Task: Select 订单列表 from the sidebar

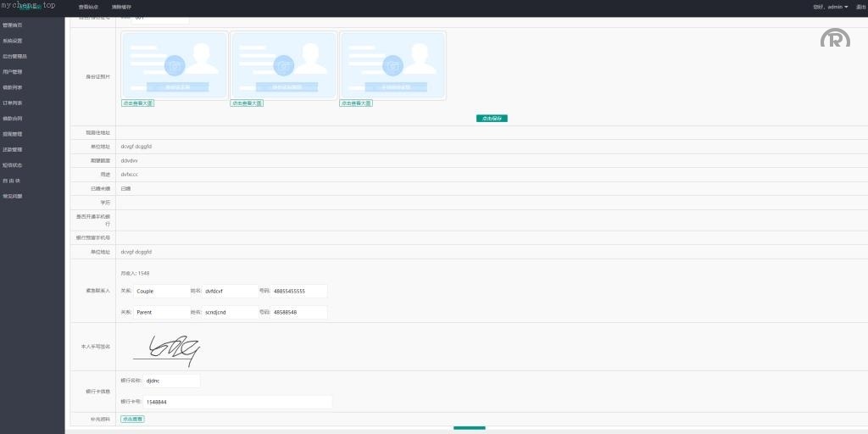Action: [13, 103]
